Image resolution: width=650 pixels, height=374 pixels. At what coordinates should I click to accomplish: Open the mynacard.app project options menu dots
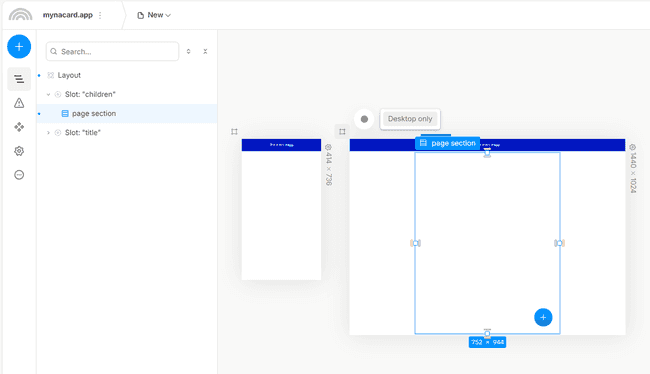click(x=100, y=15)
